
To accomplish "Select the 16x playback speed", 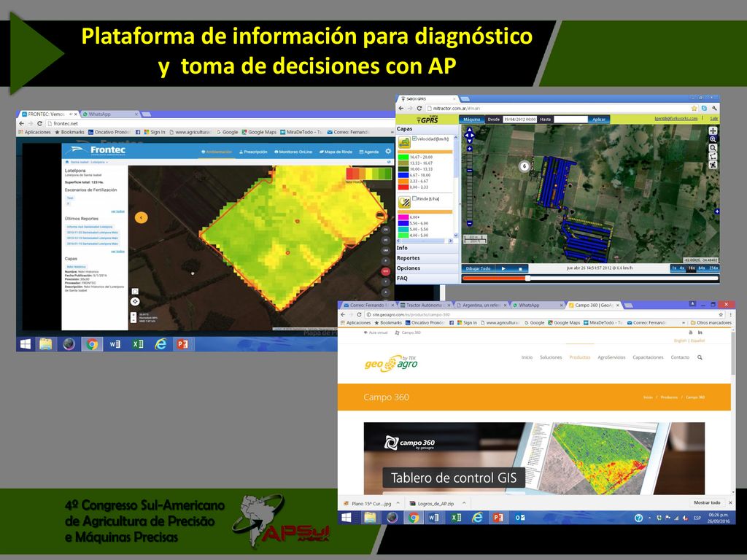I will point(692,268).
